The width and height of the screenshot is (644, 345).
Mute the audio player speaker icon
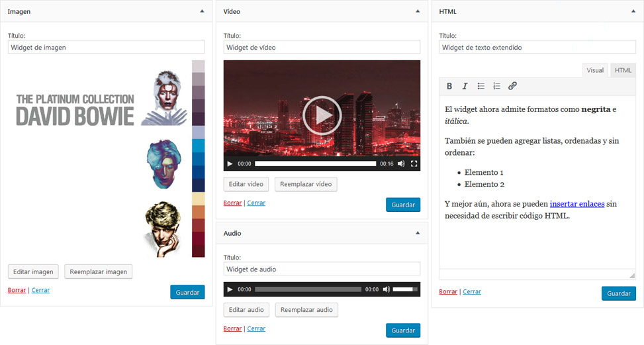point(387,289)
